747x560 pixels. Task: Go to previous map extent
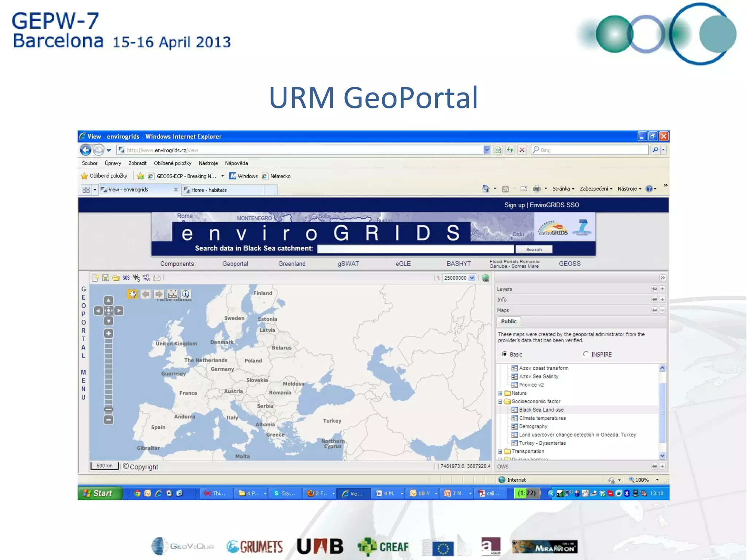tap(146, 294)
